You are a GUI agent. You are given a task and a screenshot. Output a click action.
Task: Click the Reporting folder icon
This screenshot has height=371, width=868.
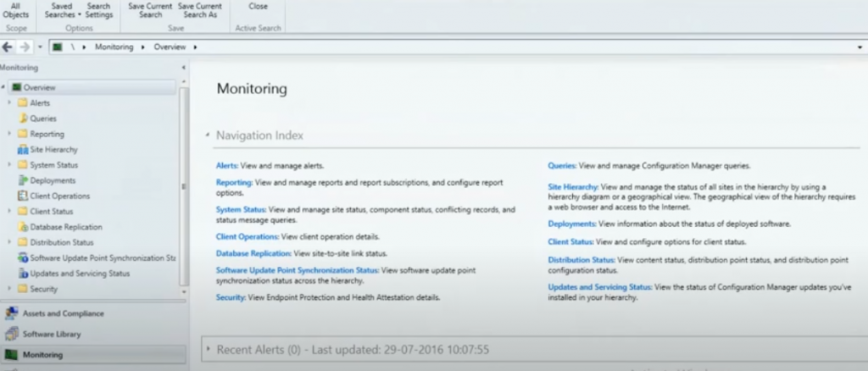(22, 134)
